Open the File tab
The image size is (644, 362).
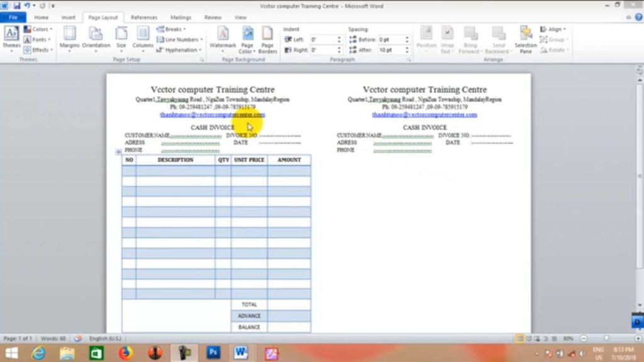tap(13, 17)
